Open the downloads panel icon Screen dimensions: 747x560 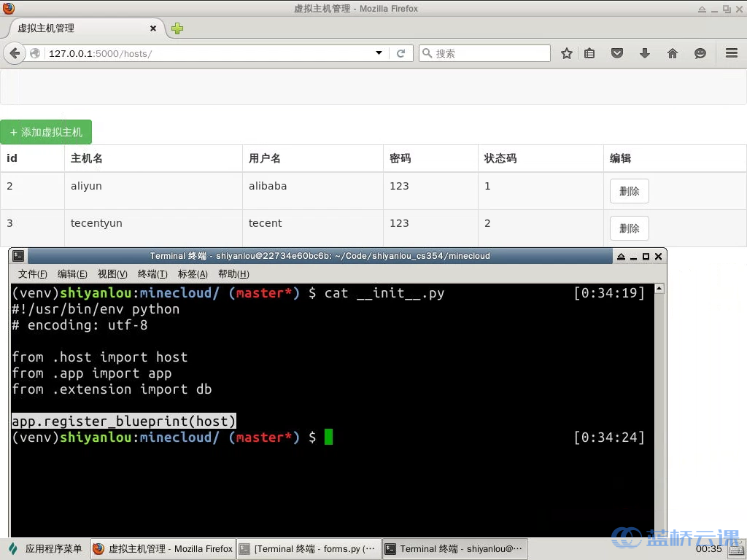[x=645, y=52]
